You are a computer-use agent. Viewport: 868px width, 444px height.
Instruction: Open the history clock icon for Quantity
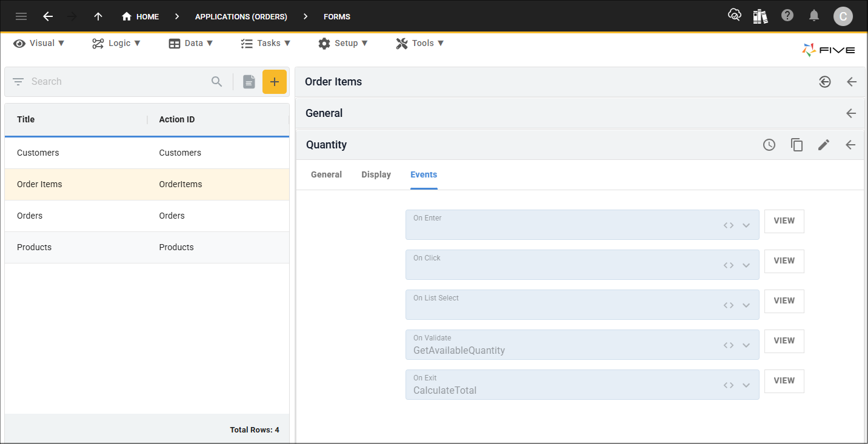(769, 145)
